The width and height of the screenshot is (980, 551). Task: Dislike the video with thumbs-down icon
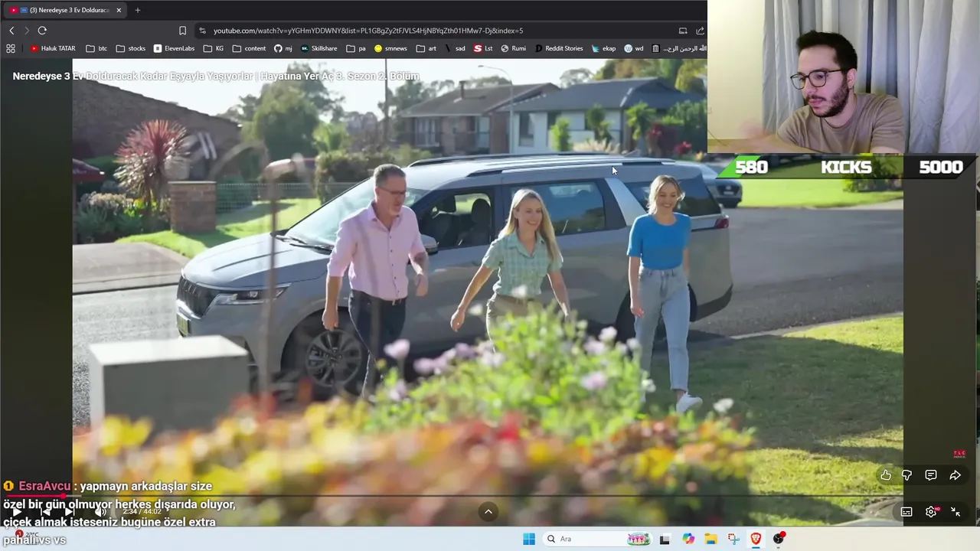click(906, 475)
